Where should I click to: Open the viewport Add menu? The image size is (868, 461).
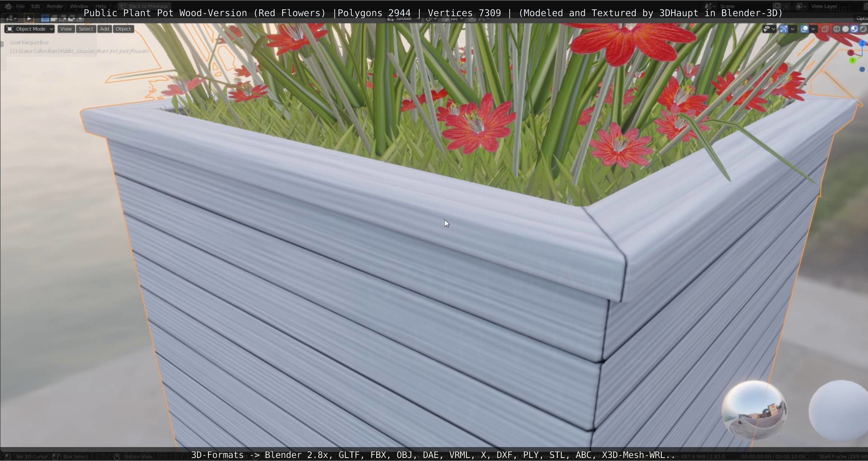[105, 29]
